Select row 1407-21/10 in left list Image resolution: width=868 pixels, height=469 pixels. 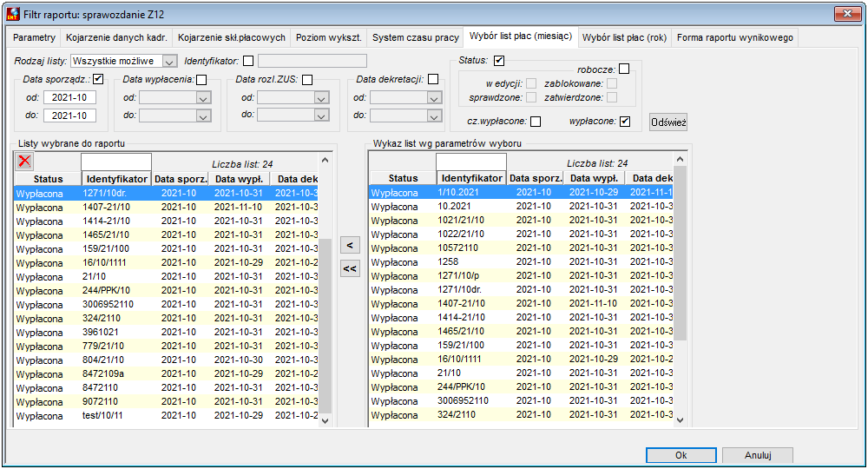coord(166,207)
